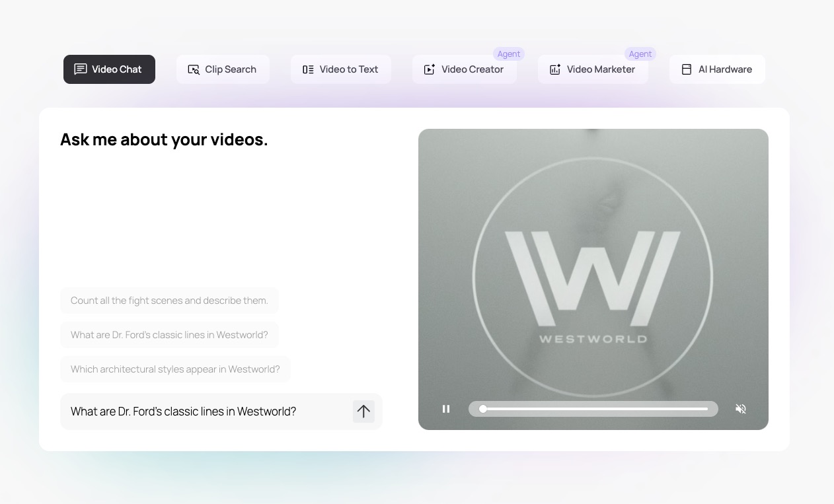Click the Video Creator play-sparkle icon
Viewport: 834px width, 504px height.
pyautogui.click(x=430, y=69)
